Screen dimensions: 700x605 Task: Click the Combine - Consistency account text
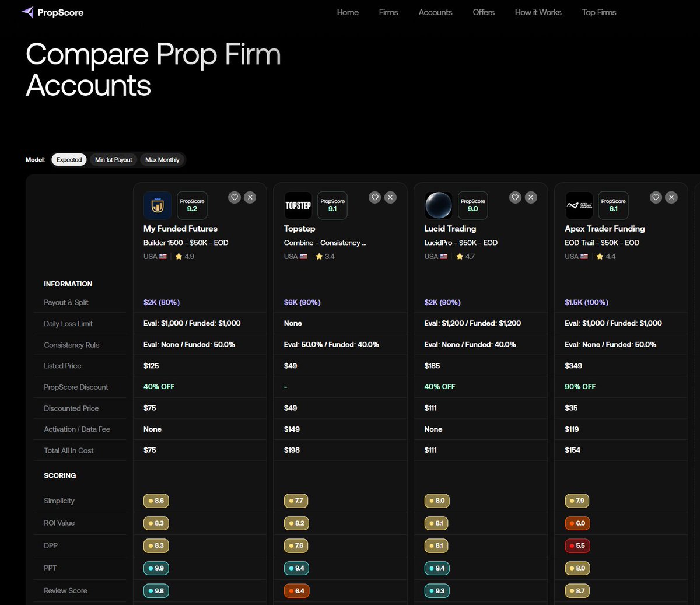tap(325, 243)
